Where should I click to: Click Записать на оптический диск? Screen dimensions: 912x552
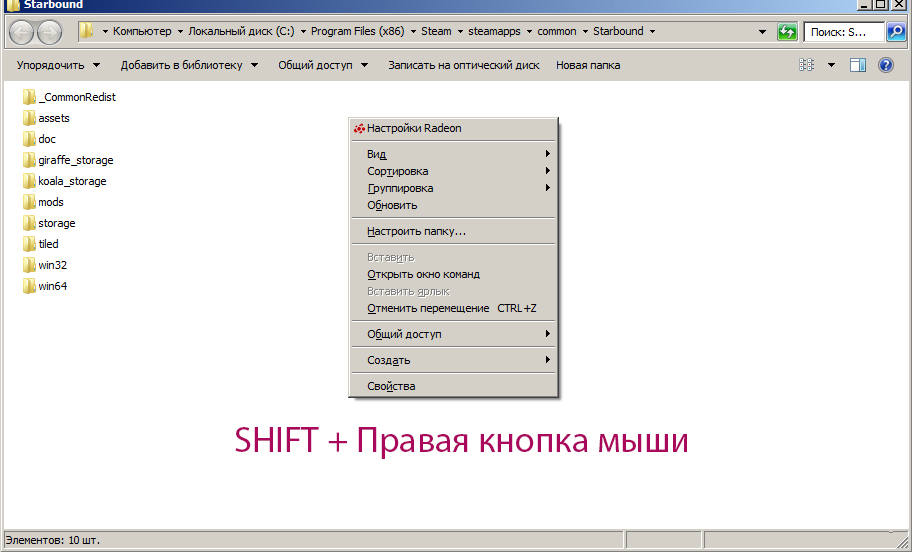(464, 65)
